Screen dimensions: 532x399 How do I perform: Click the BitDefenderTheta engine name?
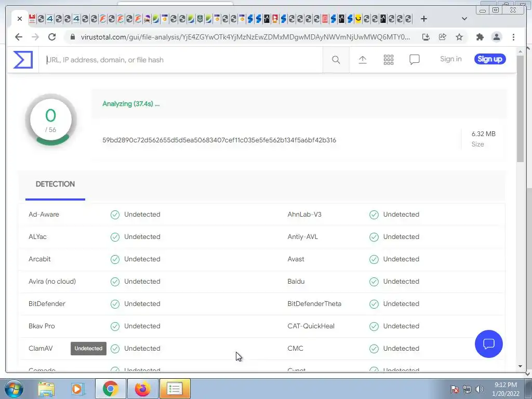(x=314, y=304)
